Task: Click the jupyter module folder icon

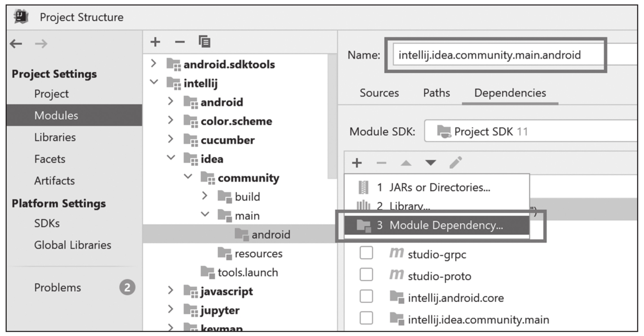Action: 191,310
